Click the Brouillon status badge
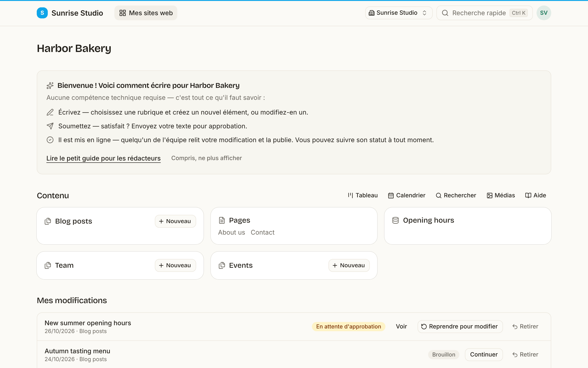The width and height of the screenshot is (588, 368). pyautogui.click(x=444, y=355)
